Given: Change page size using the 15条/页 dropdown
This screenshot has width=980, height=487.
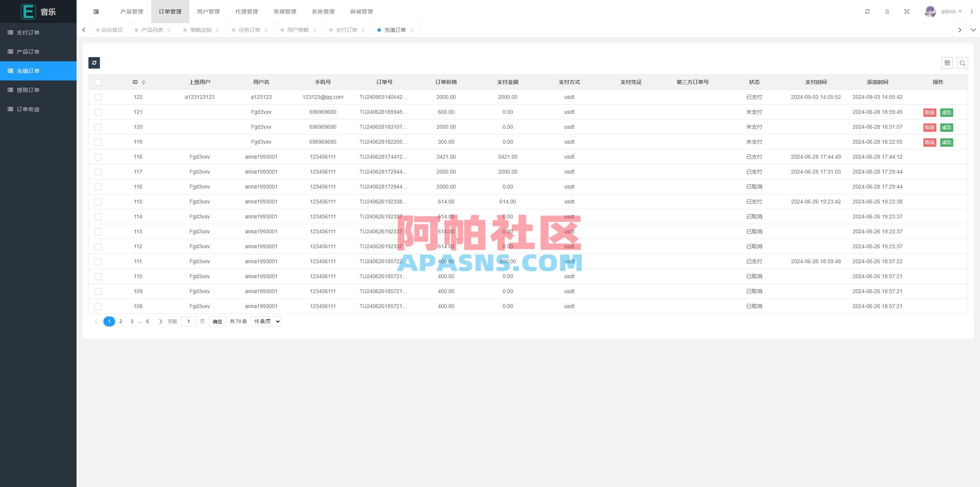Looking at the screenshot, I should [266, 321].
